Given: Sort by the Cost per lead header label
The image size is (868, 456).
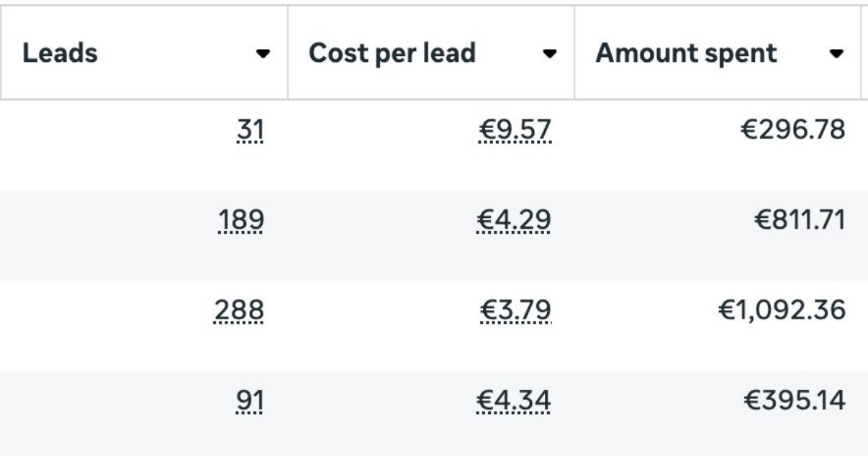Looking at the screenshot, I should (392, 53).
